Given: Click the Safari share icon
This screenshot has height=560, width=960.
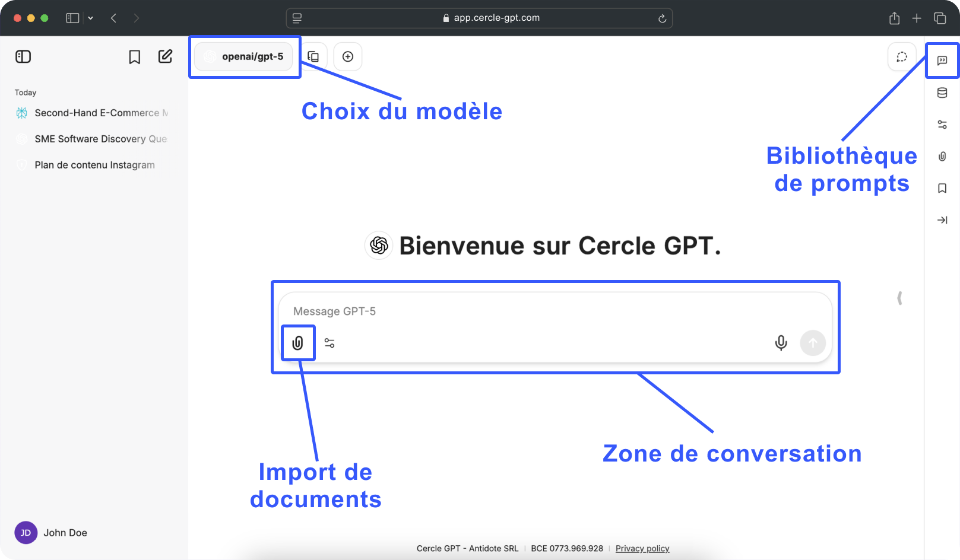Looking at the screenshot, I should 895,18.
